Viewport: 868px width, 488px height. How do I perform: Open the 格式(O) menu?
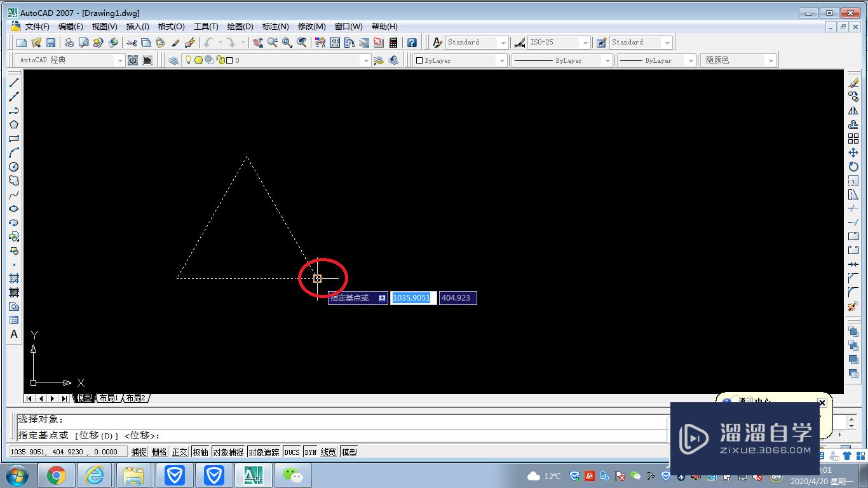click(x=172, y=27)
